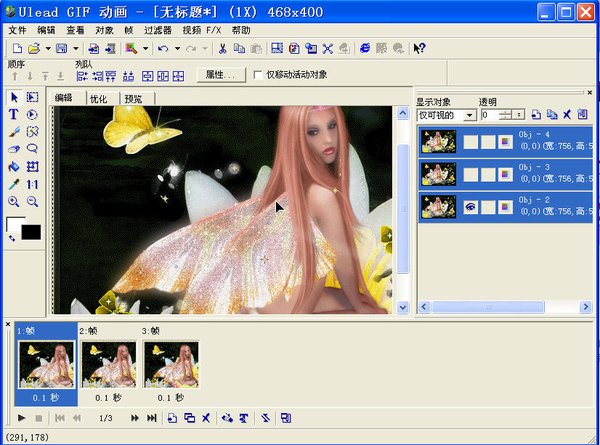Open the 显示对象 dropdown list
Viewport: 600px width, 445px height.
tap(470, 116)
